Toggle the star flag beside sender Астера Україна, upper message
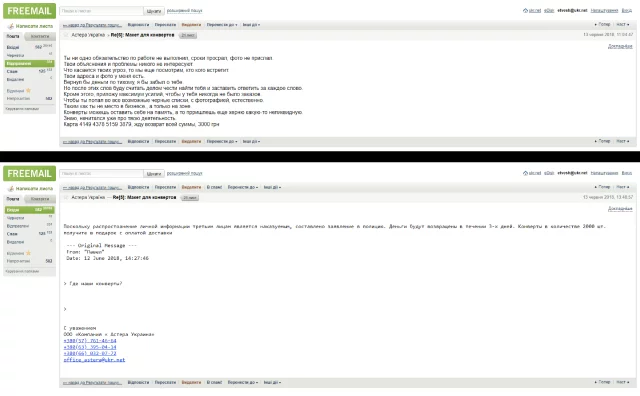Image resolution: width=640 pixels, height=396 pixels. (66, 35)
